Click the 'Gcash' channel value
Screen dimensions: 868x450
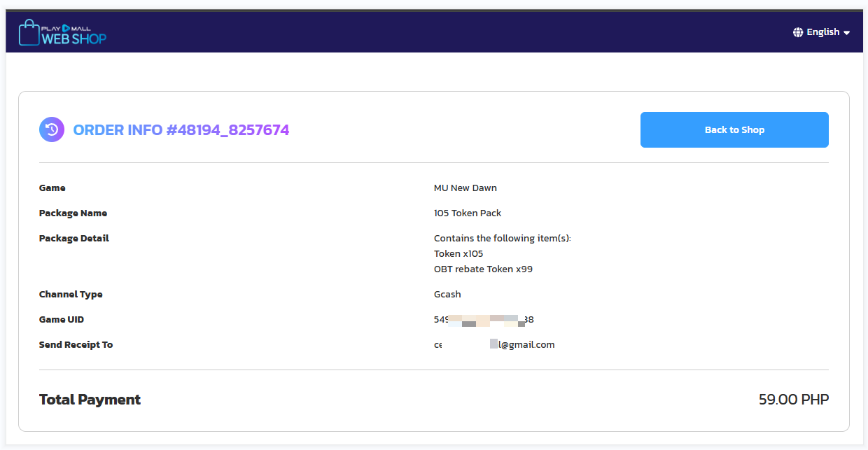(447, 294)
